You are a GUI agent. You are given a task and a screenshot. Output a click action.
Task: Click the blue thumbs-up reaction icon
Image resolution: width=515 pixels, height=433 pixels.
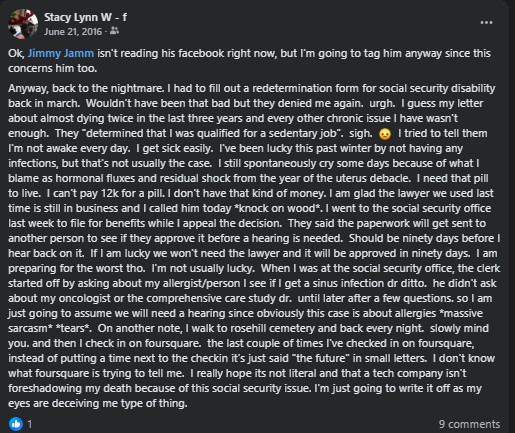[16, 424]
